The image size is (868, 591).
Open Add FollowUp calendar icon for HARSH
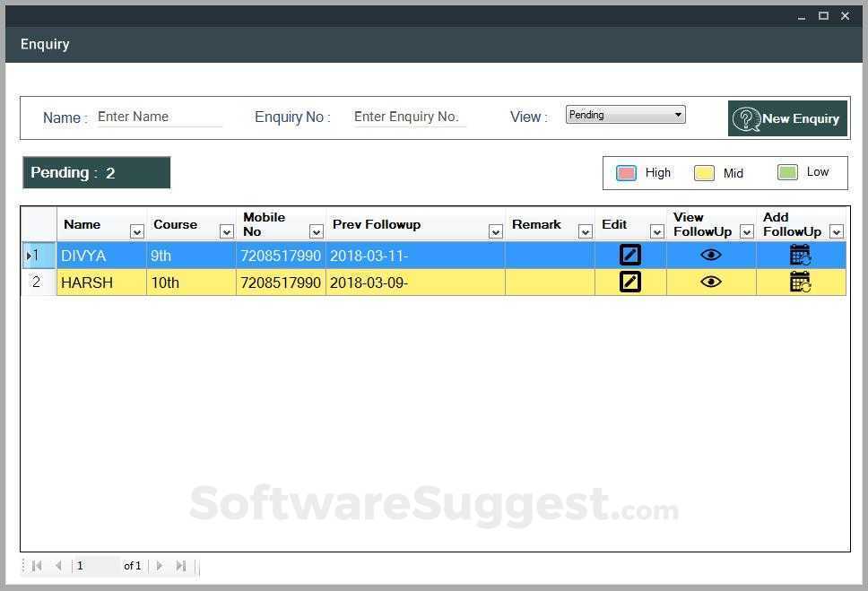pyautogui.click(x=800, y=282)
